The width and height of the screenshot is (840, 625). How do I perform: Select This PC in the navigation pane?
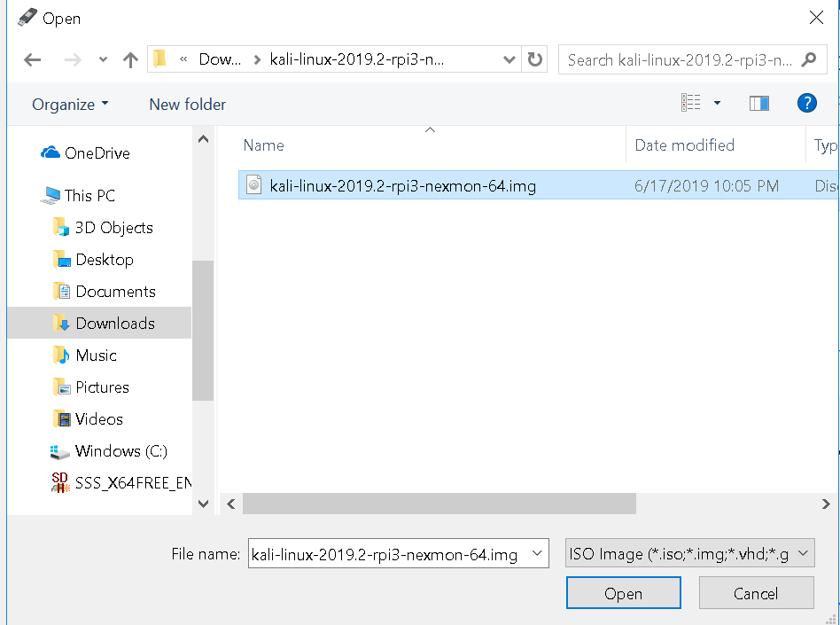click(89, 196)
